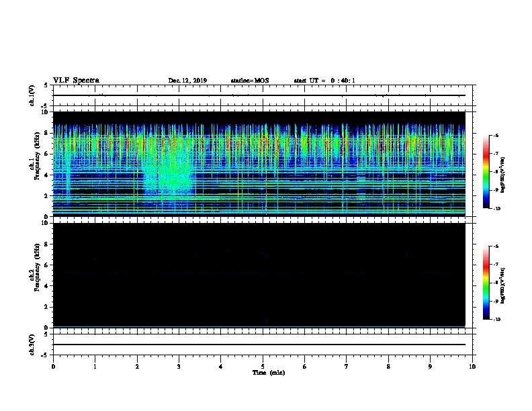Screen dimensions: 532x411
Task: Click the "2" kHz tick on ch.2 frequency axis
Action: (x=46, y=307)
